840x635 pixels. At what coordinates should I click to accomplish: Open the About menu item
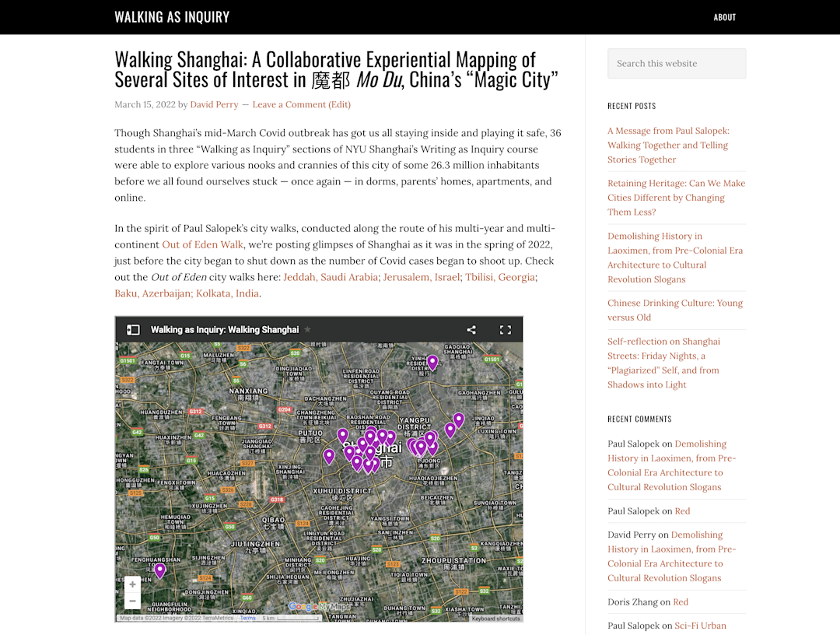tap(724, 17)
